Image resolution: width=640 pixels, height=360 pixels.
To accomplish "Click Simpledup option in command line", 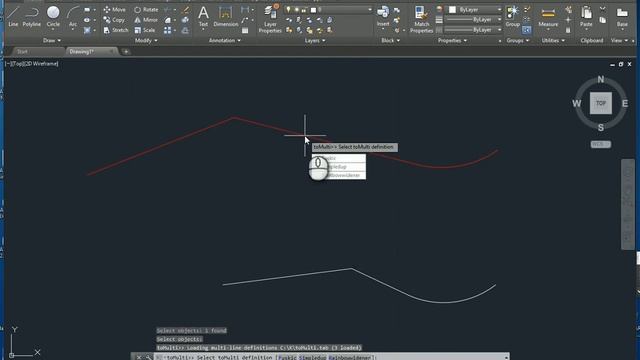I will [x=313, y=358].
